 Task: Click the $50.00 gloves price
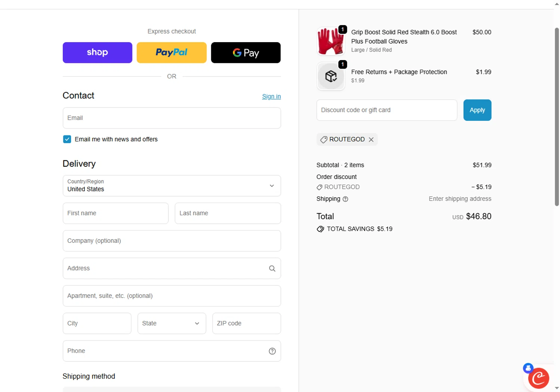tap(482, 32)
